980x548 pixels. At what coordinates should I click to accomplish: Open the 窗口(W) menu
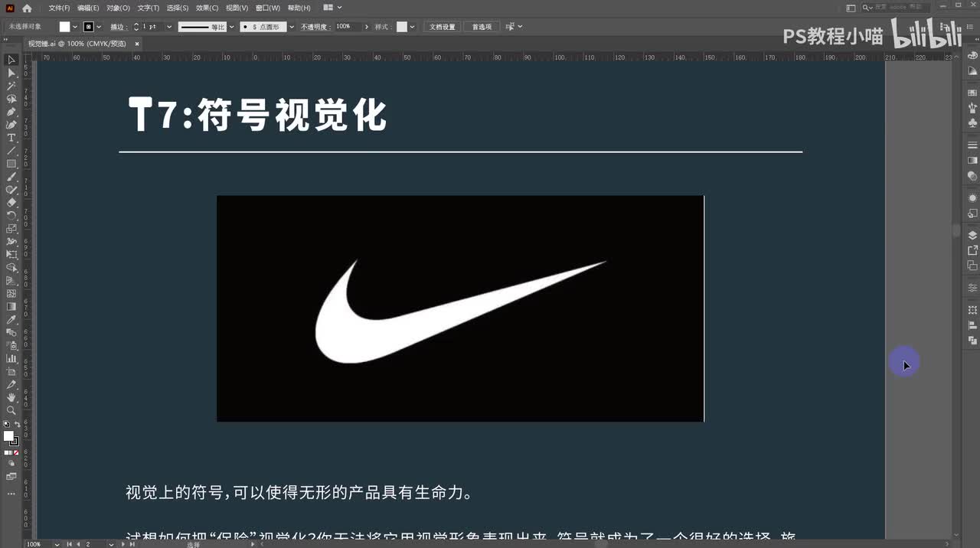point(268,8)
